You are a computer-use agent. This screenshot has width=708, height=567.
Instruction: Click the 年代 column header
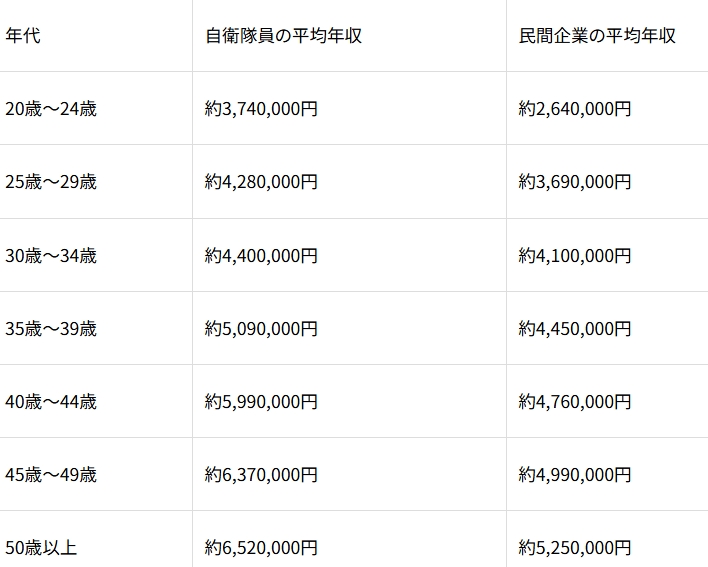click(x=23, y=35)
